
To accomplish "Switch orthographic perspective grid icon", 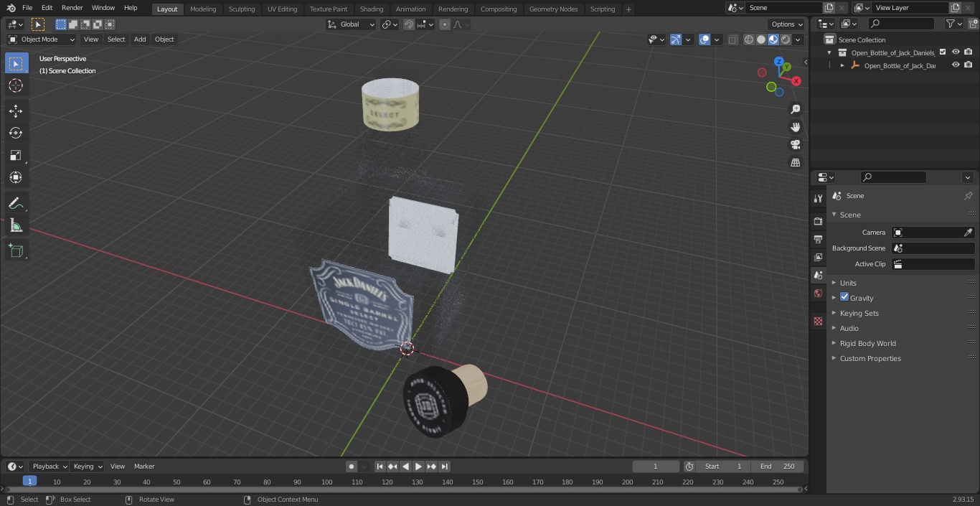I will 795,163.
